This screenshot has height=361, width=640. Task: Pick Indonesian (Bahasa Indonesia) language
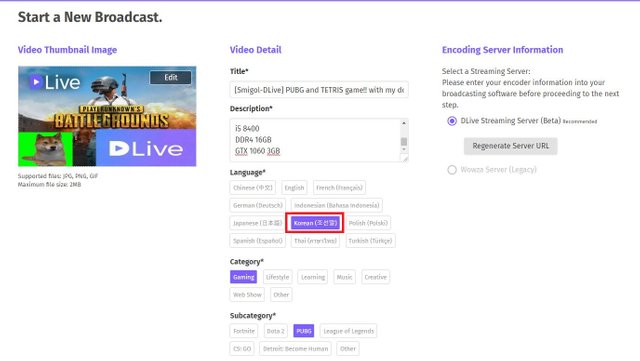(337, 205)
